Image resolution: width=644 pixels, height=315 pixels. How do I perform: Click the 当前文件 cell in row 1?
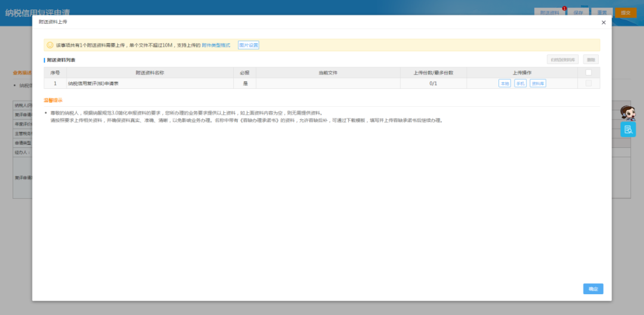coord(328,84)
